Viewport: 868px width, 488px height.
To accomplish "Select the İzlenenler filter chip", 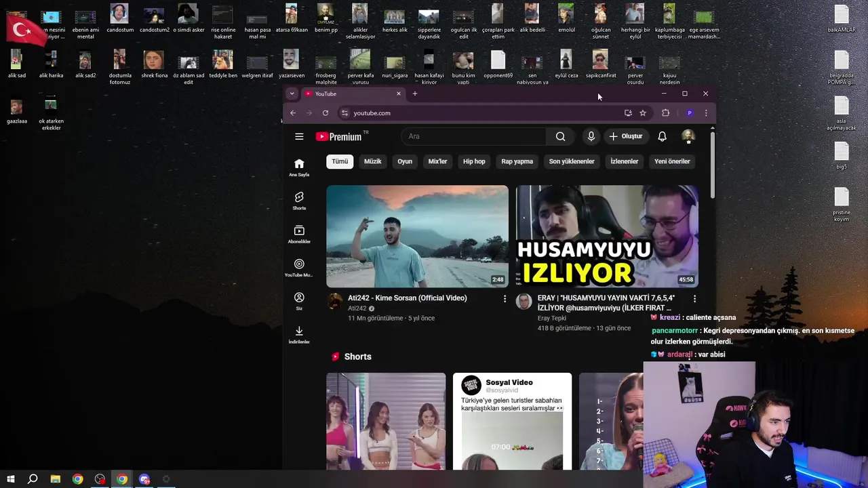I will tap(625, 161).
